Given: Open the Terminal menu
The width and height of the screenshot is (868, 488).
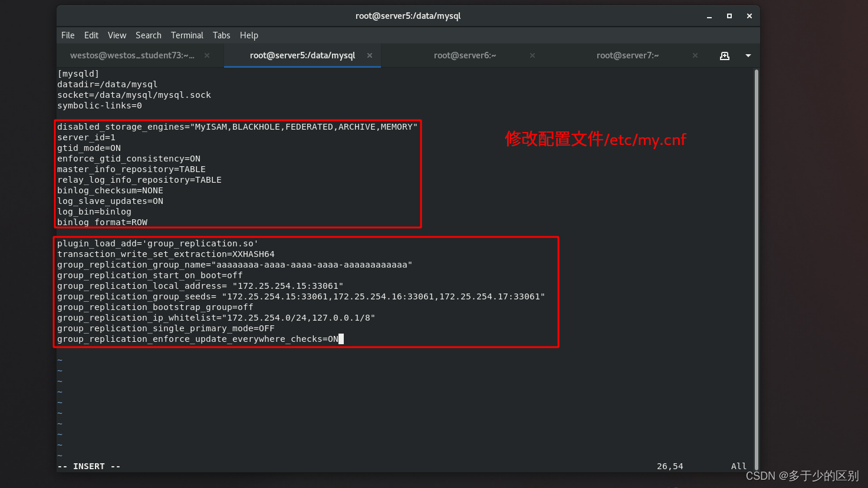Looking at the screenshot, I should (x=187, y=35).
